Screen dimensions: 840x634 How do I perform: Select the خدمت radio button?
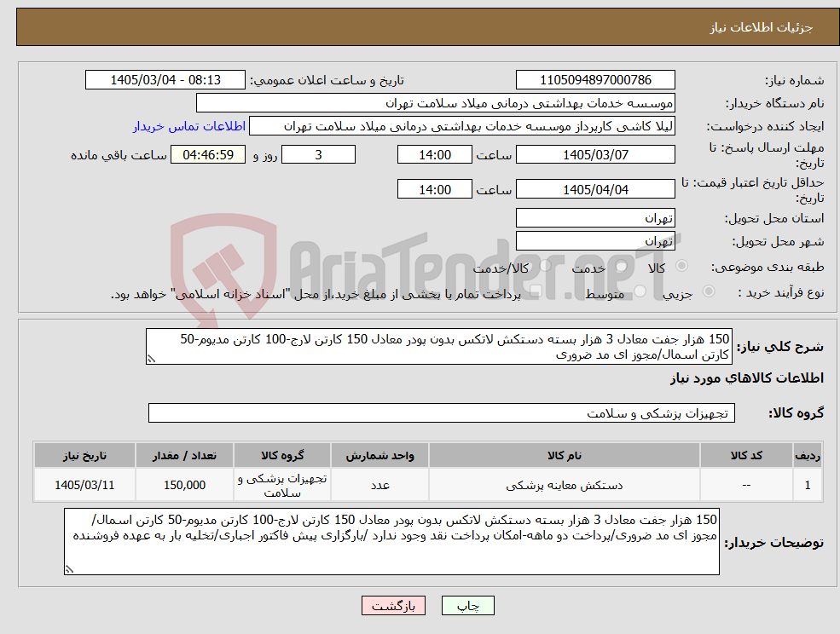[622, 266]
